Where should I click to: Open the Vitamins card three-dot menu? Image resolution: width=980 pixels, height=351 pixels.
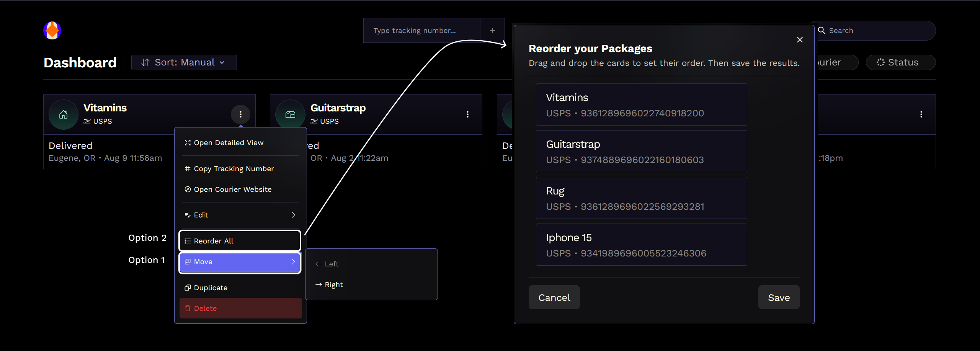coord(240,114)
